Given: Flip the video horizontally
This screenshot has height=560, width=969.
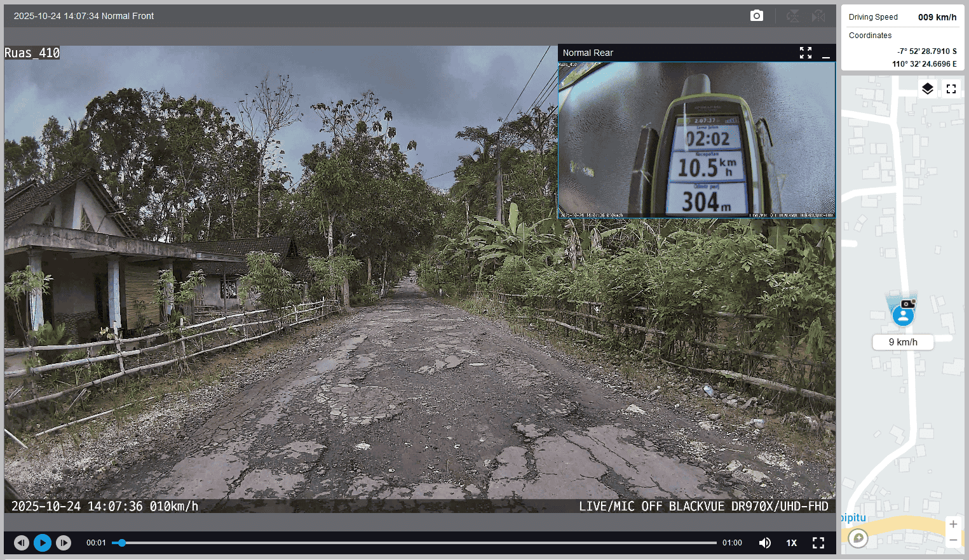Looking at the screenshot, I should pos(818,16).
